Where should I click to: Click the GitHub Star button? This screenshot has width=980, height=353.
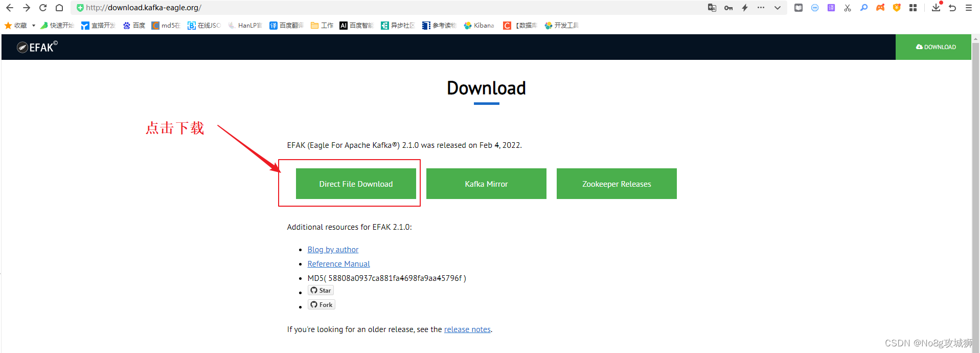click(x=321, y=291)
